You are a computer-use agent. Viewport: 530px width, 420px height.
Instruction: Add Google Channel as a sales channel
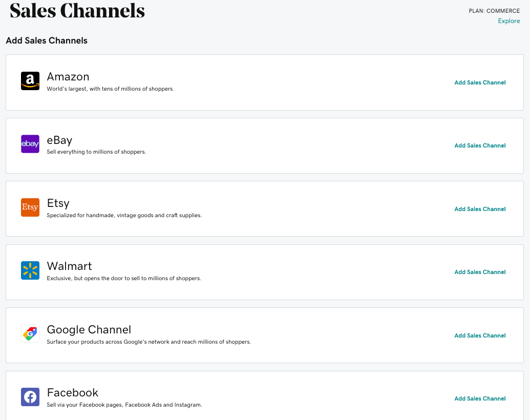click(480, 335)
